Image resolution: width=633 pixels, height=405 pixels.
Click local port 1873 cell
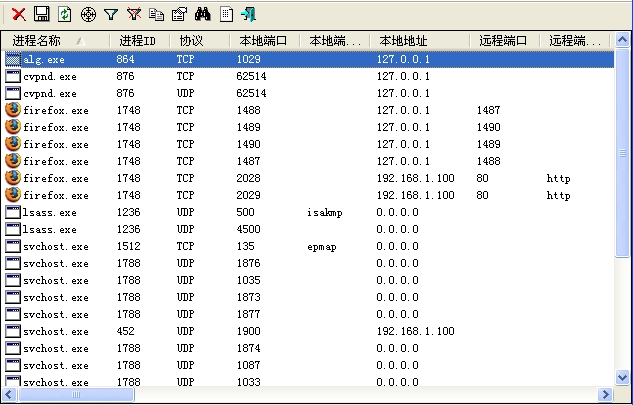248,297
